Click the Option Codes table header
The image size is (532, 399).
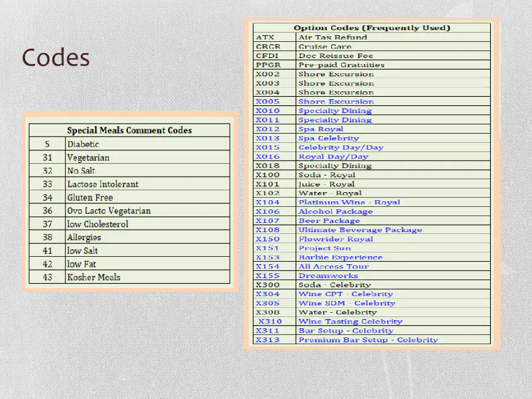(x=371, y=28)
